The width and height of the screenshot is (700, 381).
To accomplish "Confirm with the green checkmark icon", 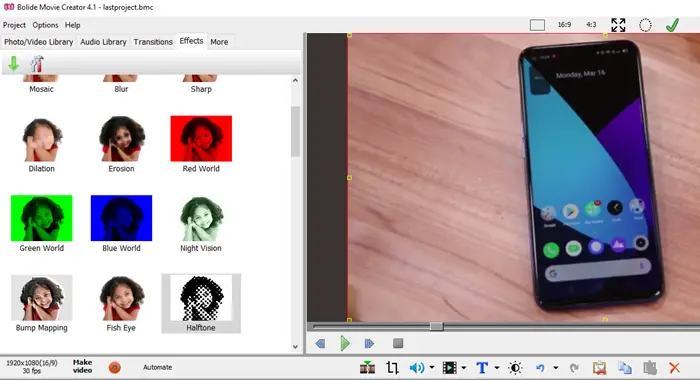I will (672, 25).
